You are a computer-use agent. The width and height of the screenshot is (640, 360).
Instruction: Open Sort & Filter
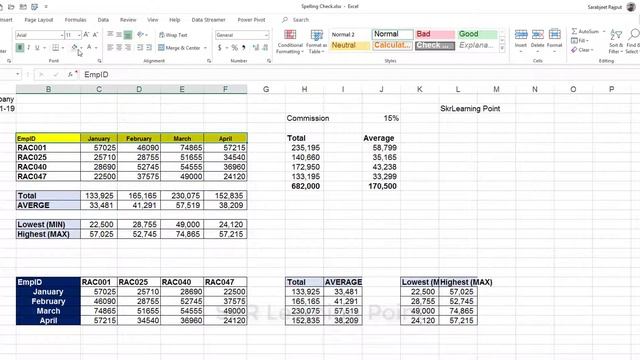pos(616,41)
